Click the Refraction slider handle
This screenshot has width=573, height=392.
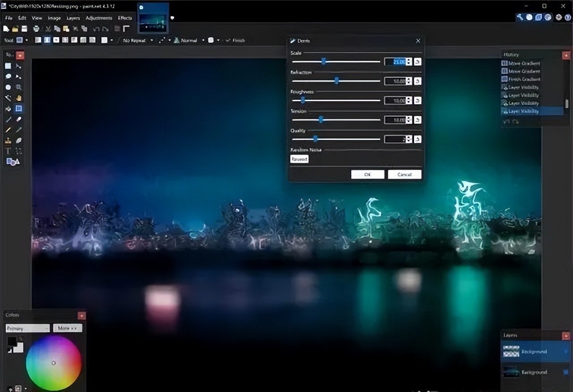pyautogui.click(x=337, y=81)
